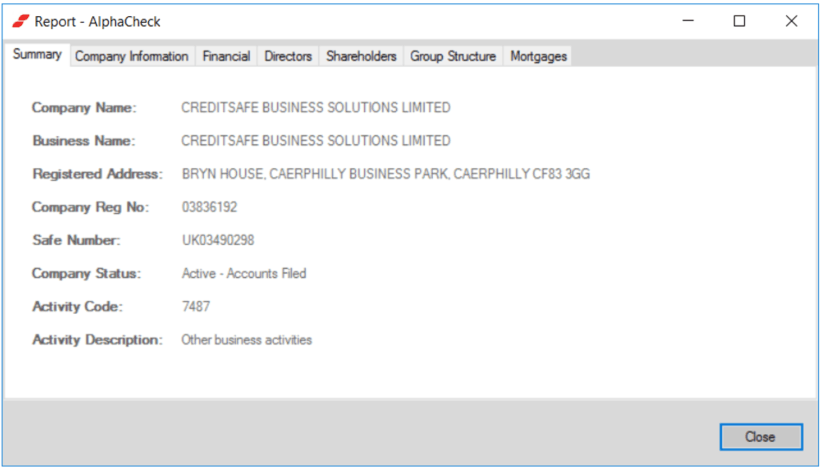This screenshot has width=824, height=470.
Task: Click the registered address BRYN HOUSE text
Action: pyautogui.click(x=386, y=174)
